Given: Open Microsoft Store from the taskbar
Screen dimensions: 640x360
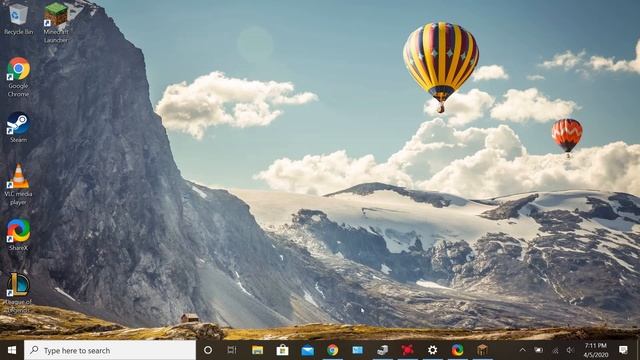Looking at the screenshot, I should click(282, 350).
